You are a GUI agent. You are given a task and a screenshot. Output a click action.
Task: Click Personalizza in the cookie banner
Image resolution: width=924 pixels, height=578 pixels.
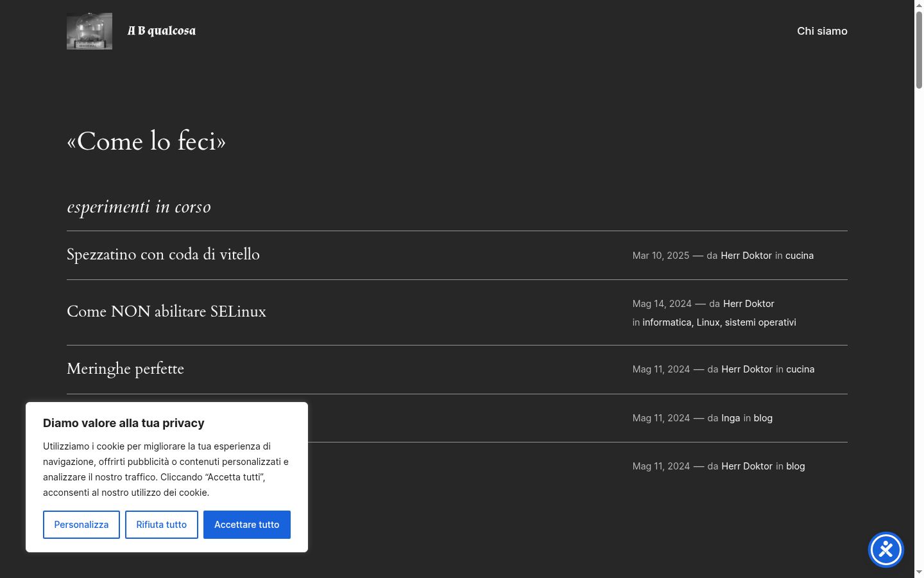[x=81, y=525]
